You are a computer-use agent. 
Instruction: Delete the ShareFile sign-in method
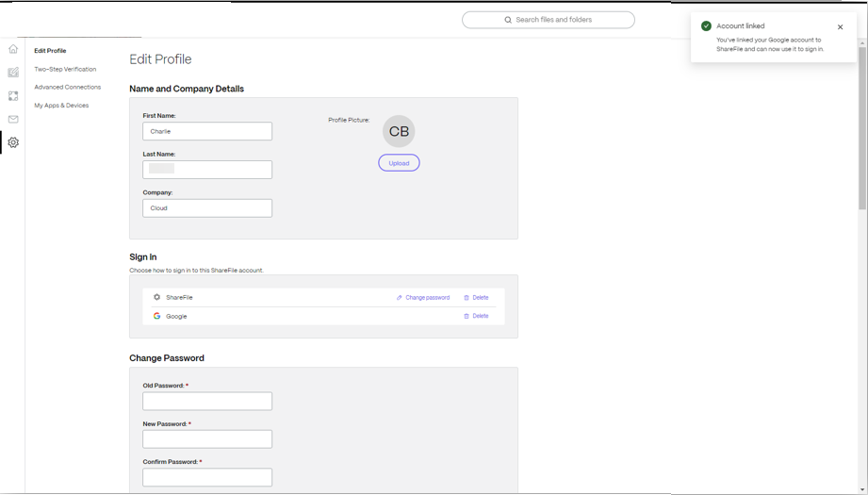pyautogui.click(x=476, y=298)
